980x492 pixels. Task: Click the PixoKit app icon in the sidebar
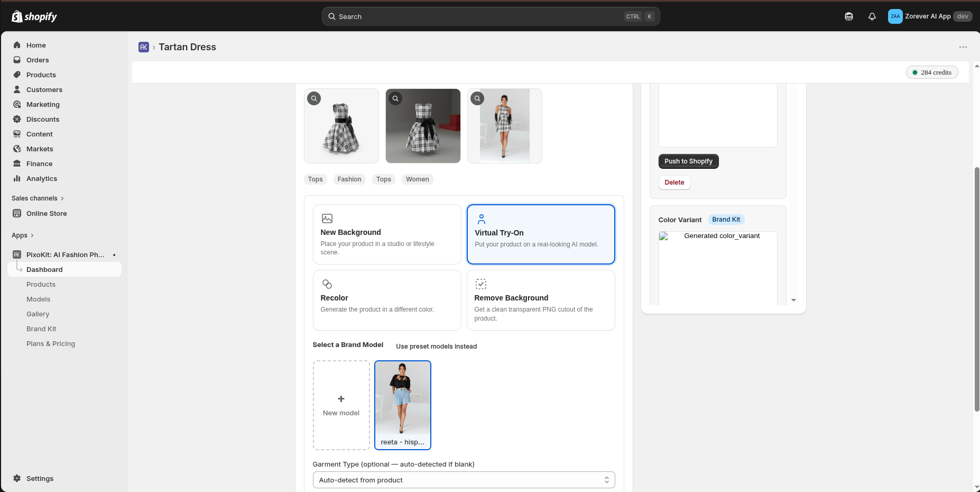pos(17,254)
